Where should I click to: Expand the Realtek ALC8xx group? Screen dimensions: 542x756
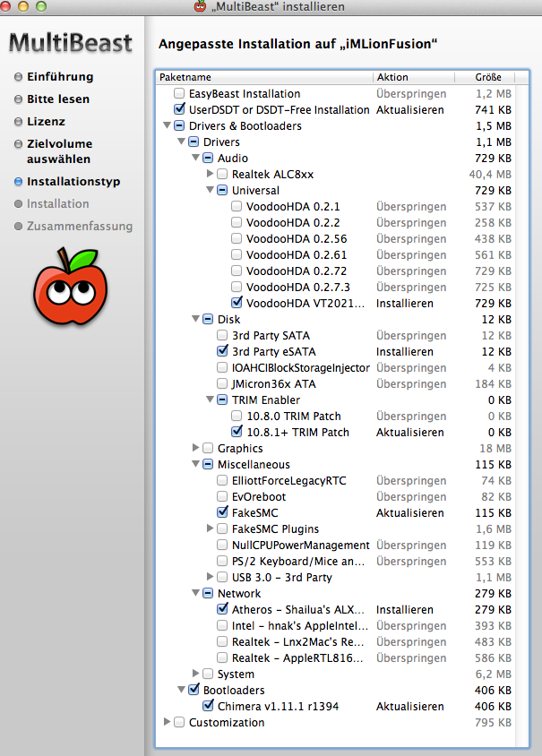pos(210,173)
